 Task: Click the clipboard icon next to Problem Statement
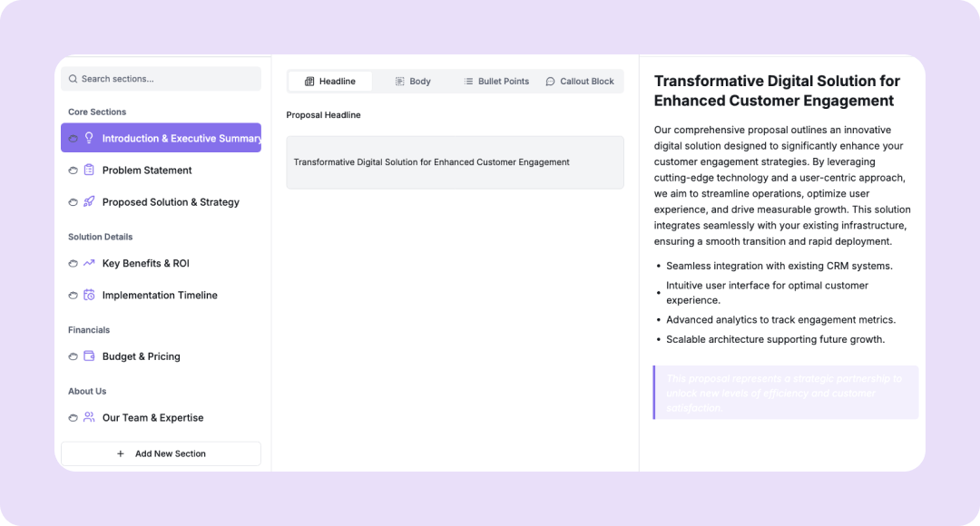89,170
